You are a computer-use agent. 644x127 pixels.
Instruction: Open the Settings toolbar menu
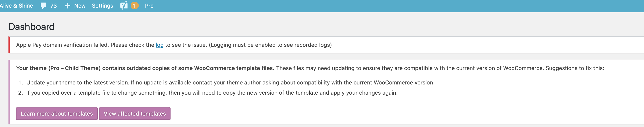tap(103, 6)
